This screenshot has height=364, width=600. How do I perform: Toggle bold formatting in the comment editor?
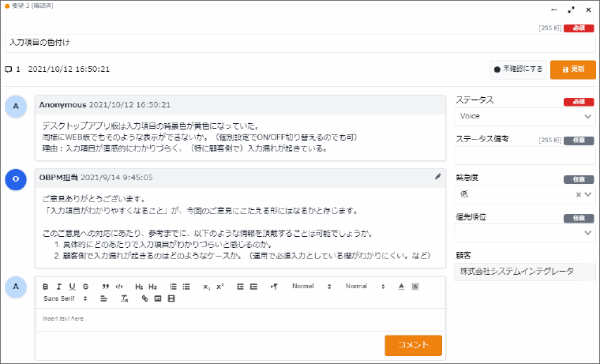tap(46, 286)
